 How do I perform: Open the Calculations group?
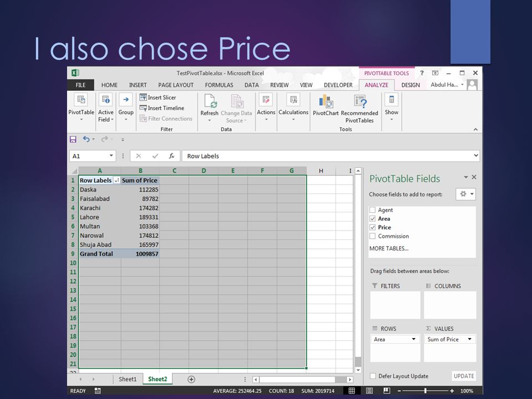click(x=294, y=108)
